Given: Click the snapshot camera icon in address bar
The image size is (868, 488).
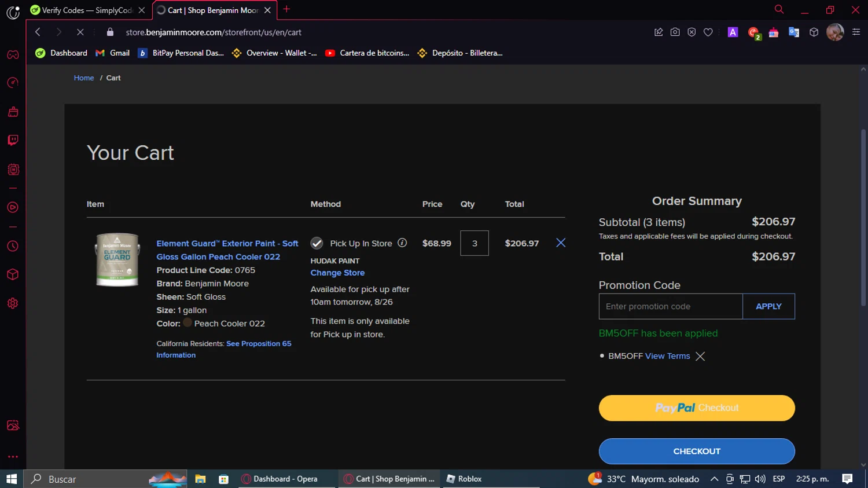Looking at the screenshot, I should (675, 32).
